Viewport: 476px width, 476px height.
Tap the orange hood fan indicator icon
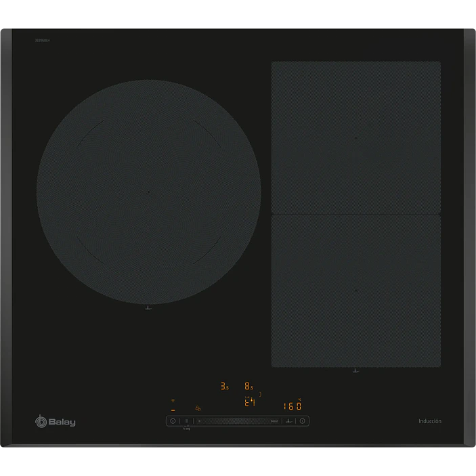tap(198, 408)
